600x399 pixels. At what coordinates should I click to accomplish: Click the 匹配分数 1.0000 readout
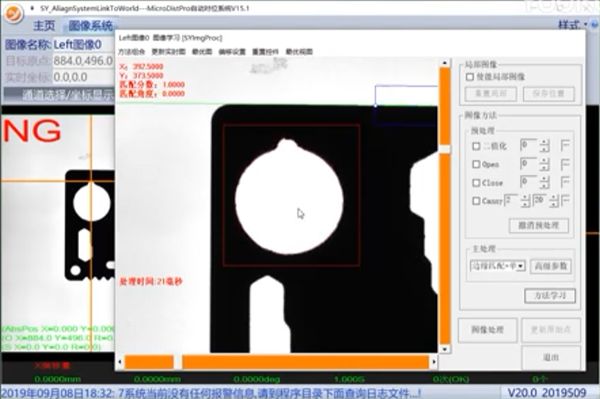152,85
